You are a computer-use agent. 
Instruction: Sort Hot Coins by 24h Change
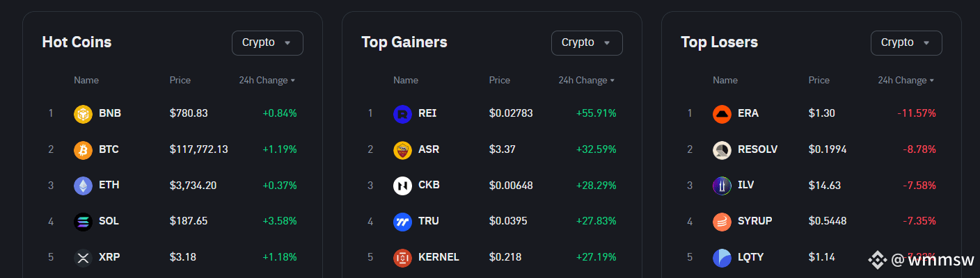pyautogui.click(x=267, y=81)
